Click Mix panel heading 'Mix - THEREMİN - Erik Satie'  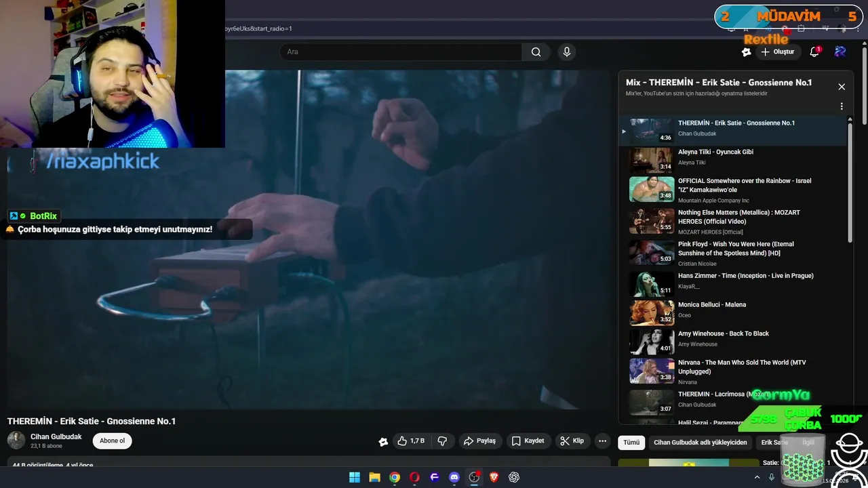(x=719, y=83)
